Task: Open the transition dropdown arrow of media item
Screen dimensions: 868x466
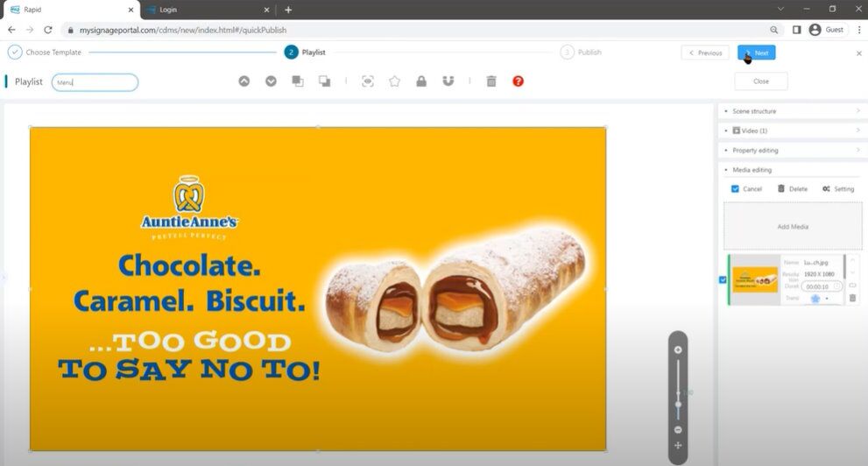Action: [x=827, y=299]
